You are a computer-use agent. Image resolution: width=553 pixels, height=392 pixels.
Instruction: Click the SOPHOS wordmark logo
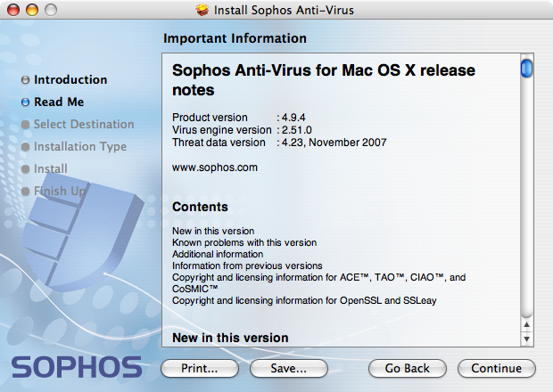77,367
